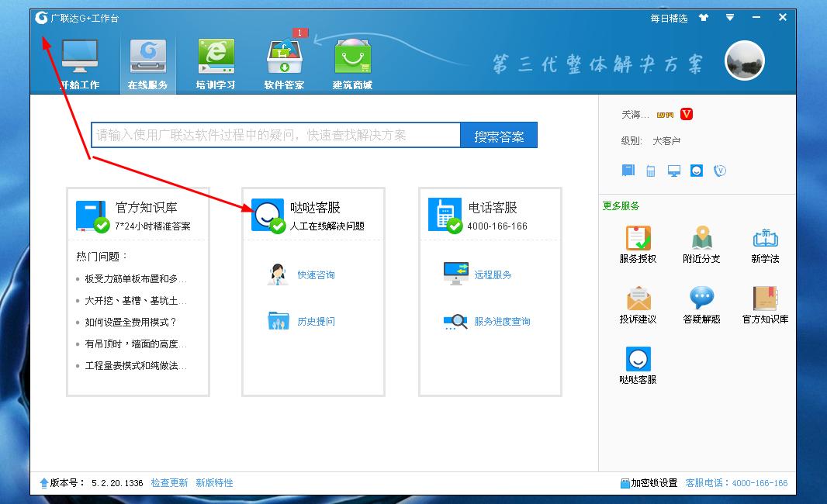Click the user avatar picture
The image size is (827, 504).
pos(745,60)
